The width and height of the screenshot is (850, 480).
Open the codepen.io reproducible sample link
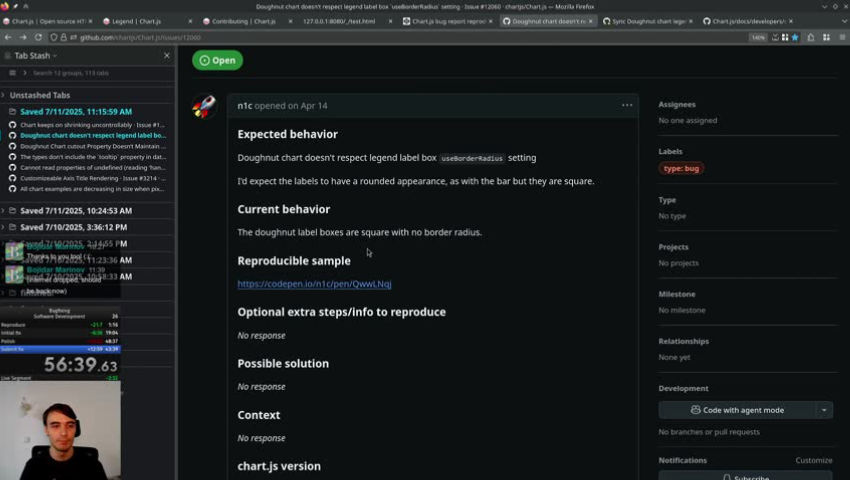(314, 284)
